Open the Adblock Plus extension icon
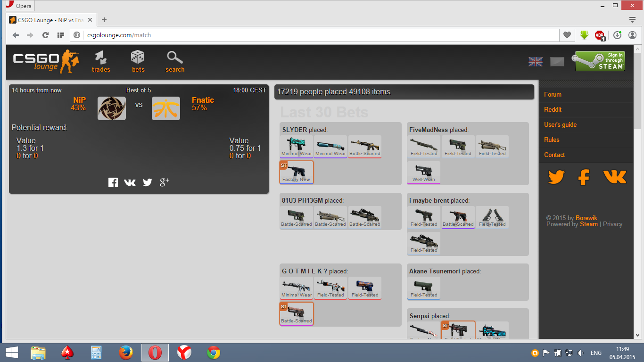Viewport: 644px width, 362px height. click(x=600, y=35)
